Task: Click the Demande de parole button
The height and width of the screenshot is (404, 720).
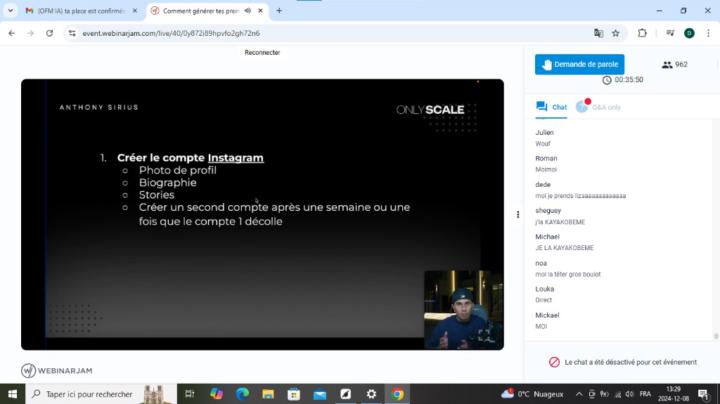Action: tap(579, 64)
